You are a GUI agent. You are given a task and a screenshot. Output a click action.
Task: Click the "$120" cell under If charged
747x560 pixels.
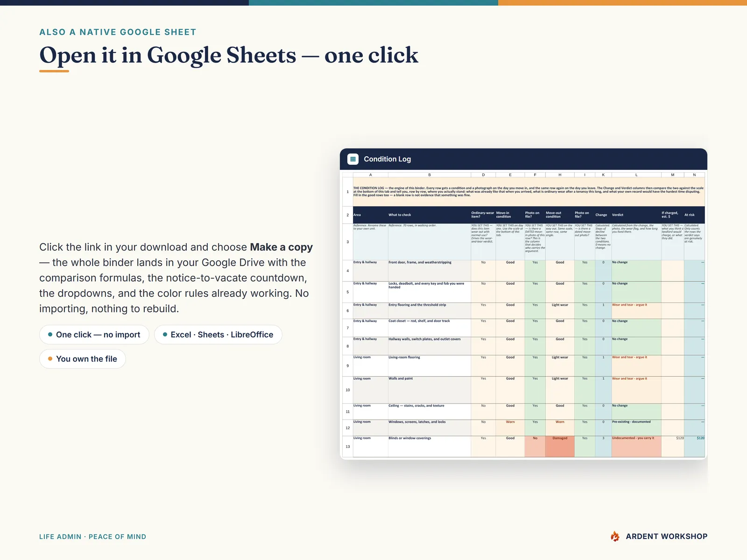673,447
